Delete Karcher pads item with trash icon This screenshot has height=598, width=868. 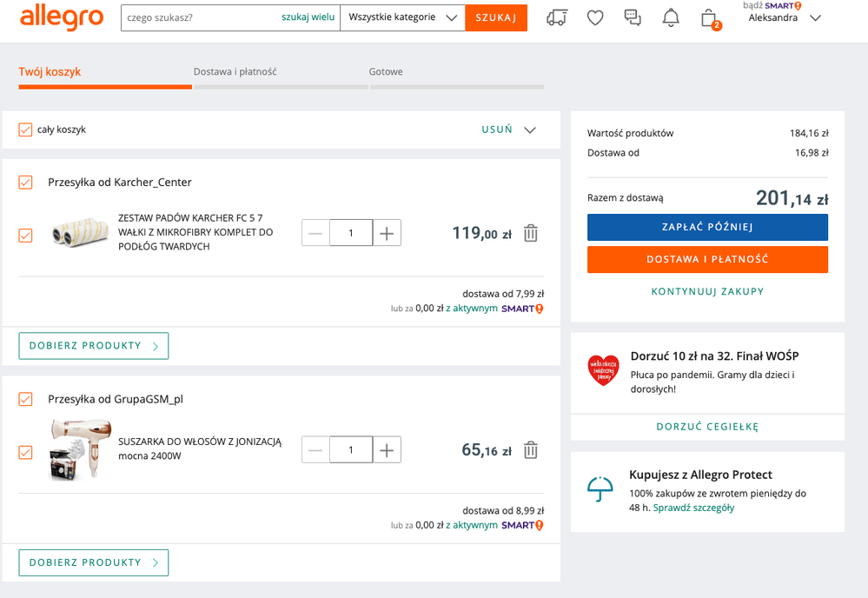pos(531,233)
